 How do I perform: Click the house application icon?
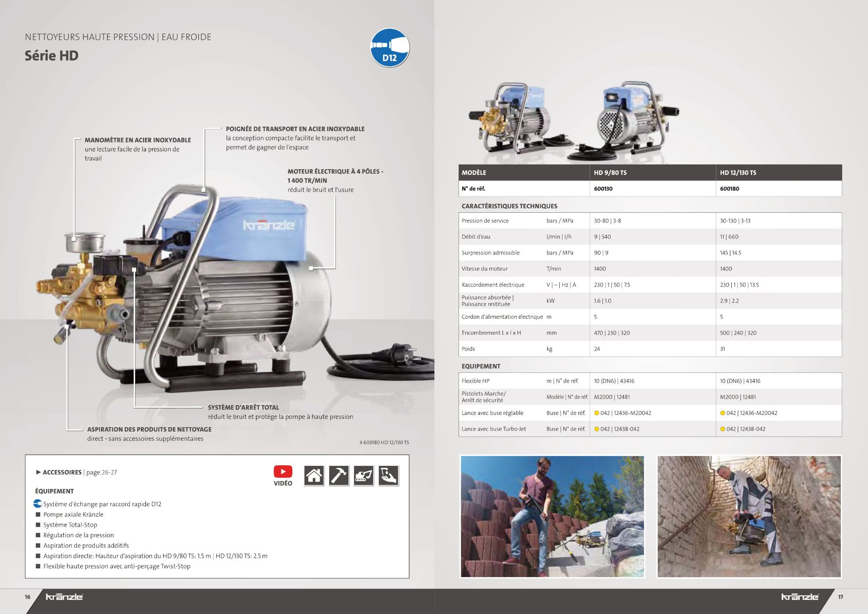click(x=314, y=475)
